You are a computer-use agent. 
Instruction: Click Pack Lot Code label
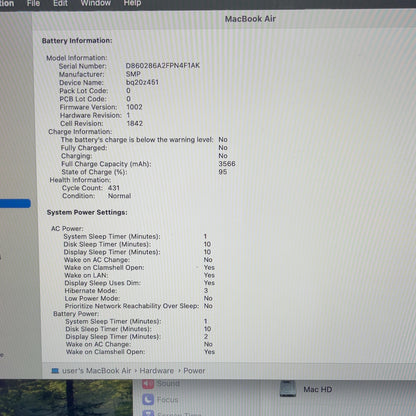[x=84, y=91]
